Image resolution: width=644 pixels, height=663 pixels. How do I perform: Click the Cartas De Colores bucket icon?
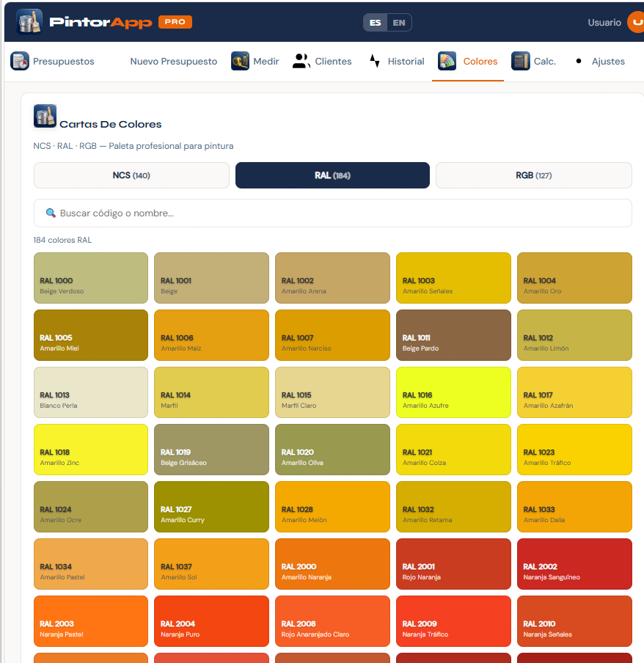(x=45, y=116)
